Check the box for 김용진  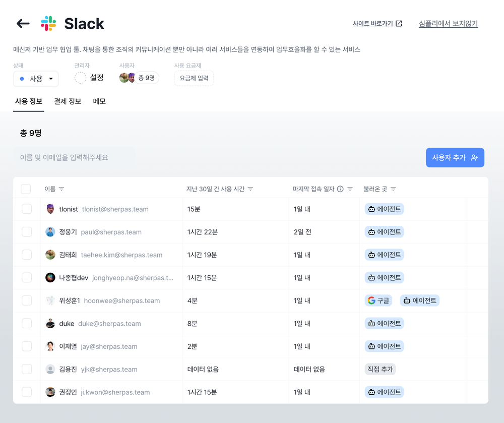point(27,369)
